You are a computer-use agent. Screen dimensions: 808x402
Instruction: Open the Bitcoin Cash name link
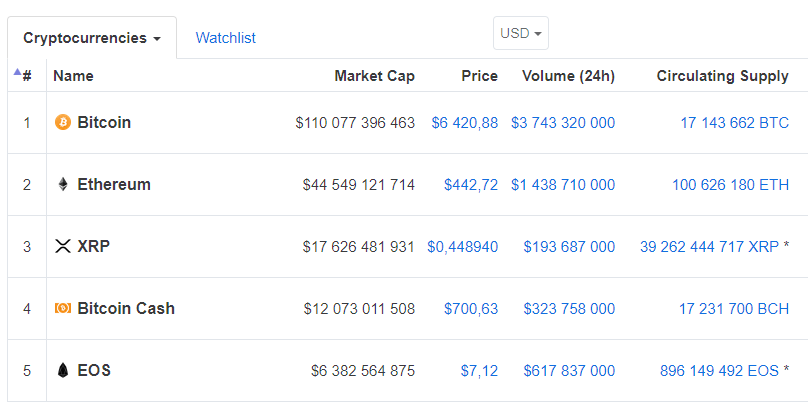(126, 309)
